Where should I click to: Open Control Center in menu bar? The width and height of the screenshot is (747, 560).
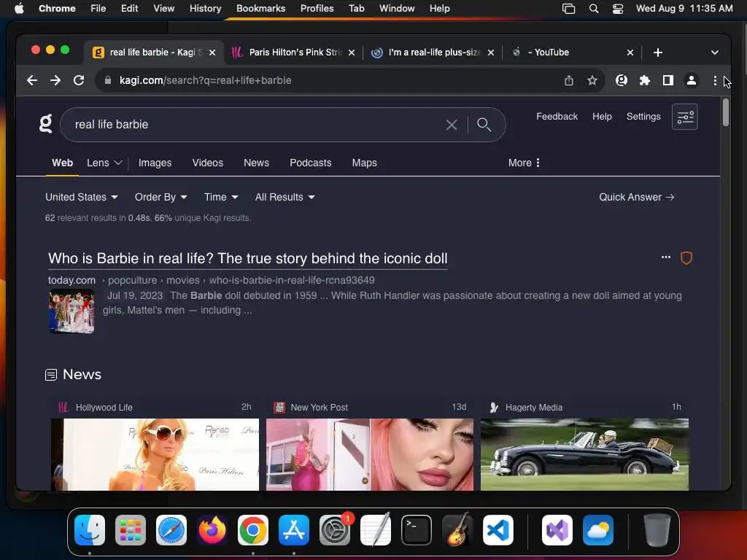tap(617, 9)
